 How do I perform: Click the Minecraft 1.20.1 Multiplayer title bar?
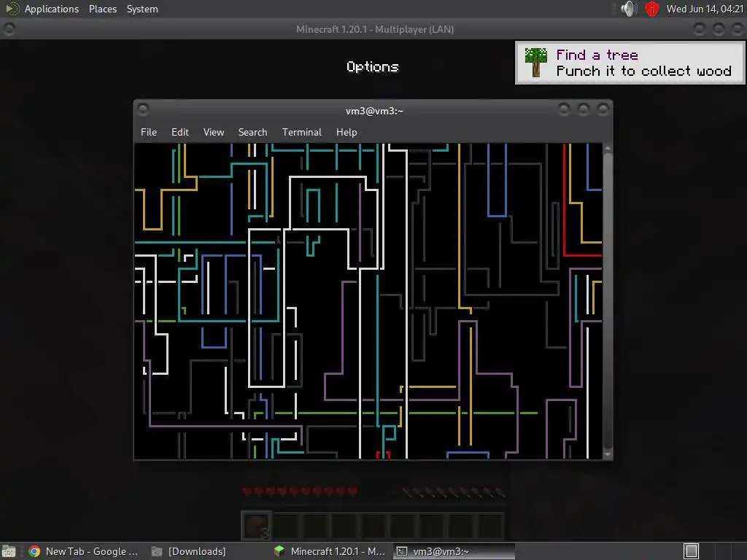[x=374, y=29]
